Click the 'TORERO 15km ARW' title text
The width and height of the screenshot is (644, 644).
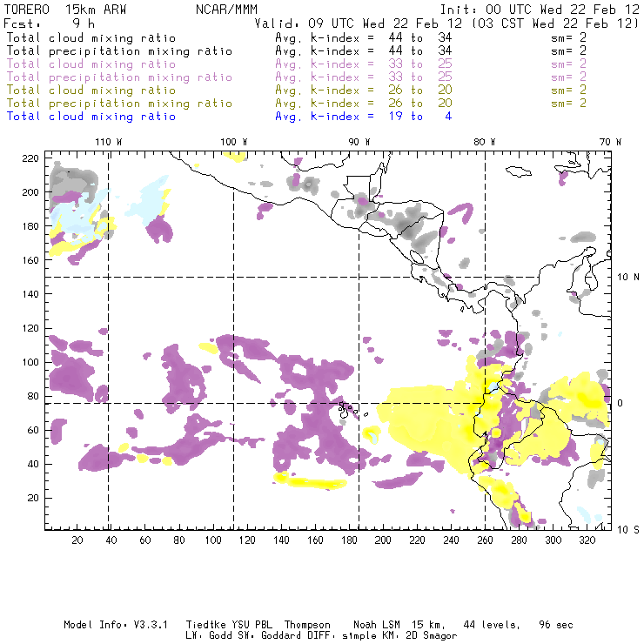[65, 9]
